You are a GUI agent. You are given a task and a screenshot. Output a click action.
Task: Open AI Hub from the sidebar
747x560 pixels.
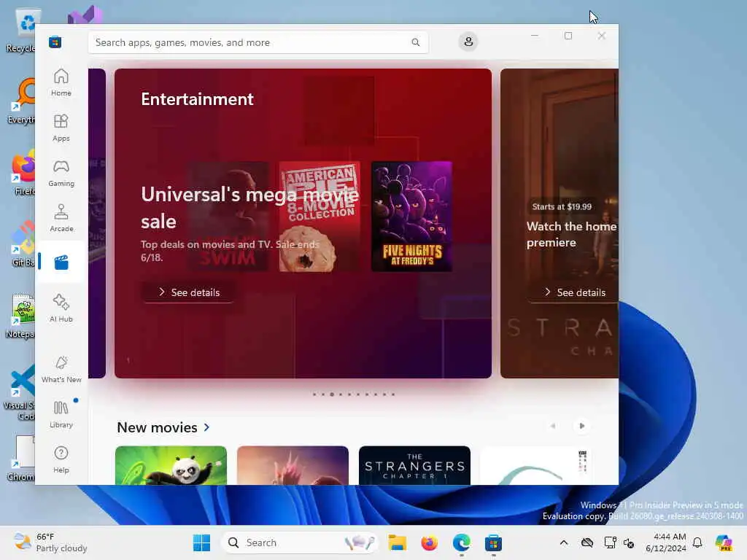tap(61, 308)
